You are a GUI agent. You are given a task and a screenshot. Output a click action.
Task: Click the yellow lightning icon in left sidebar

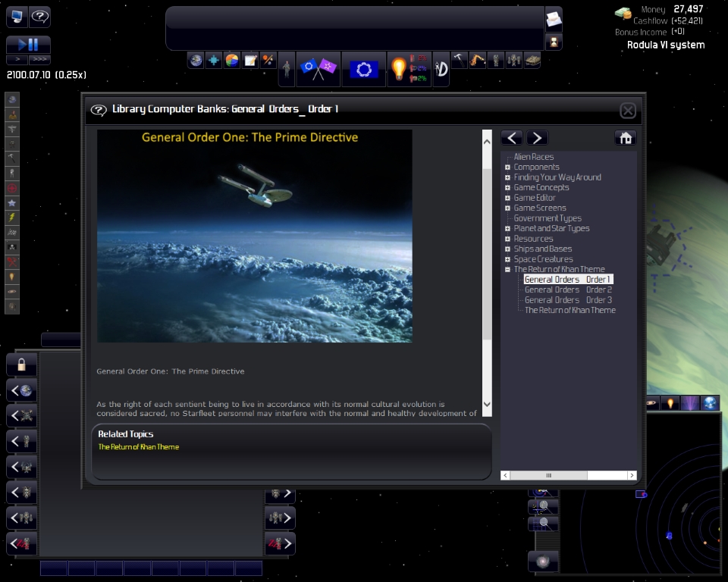pos(12,217)
